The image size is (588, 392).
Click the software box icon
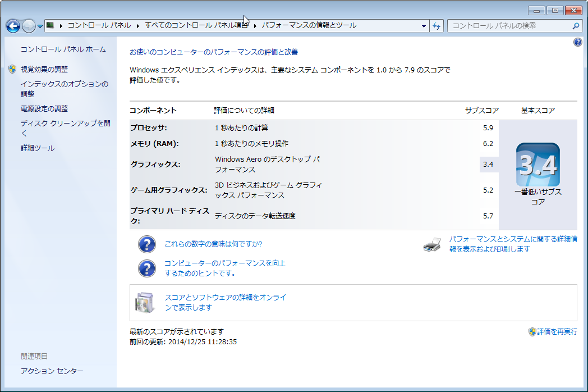click(x=144, y=302)
